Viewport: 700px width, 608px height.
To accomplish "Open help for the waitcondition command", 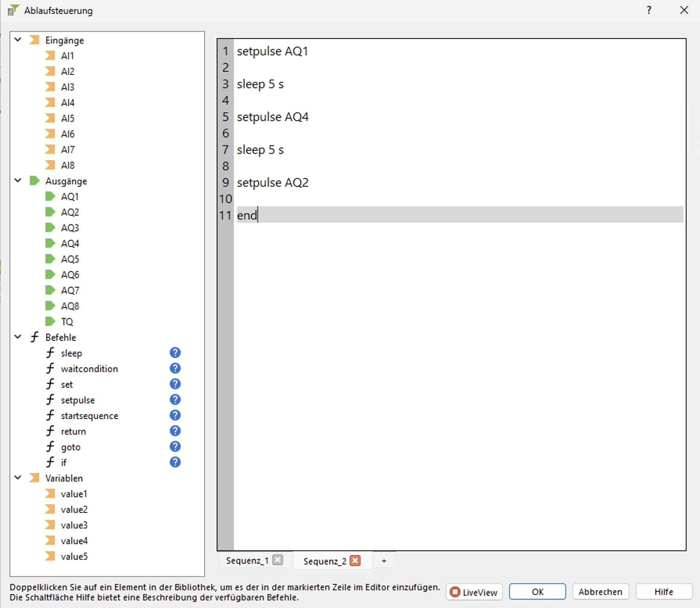I will click(175, 369).
